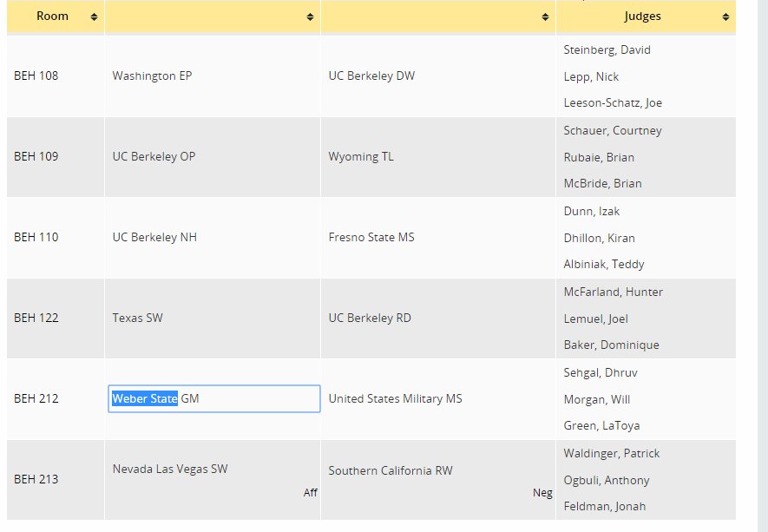Click the Wyoming TL team entry
This screenshot has height=532, width=768.
[x=361, y=157]
